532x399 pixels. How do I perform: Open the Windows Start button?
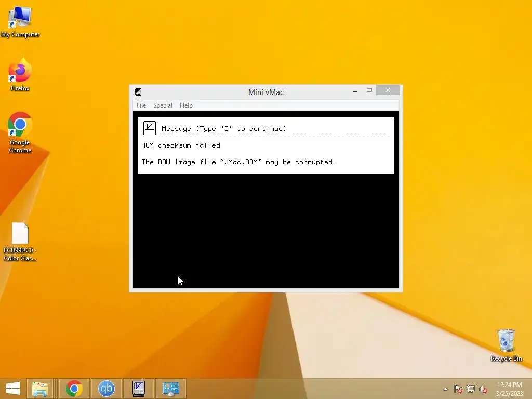tap(13, 389)
